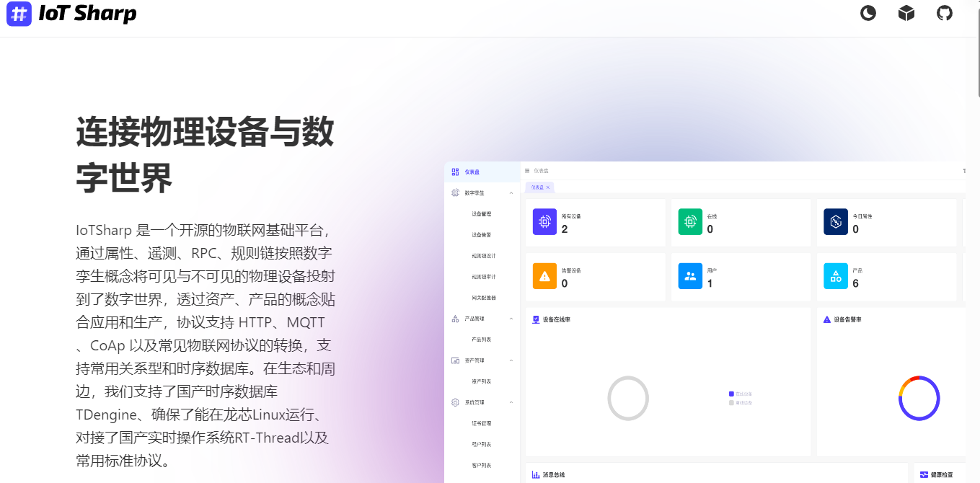The width and height of the screenshot is (980, 483).
Task: Click the IoT Sharp site title
Action: (87, 14)
